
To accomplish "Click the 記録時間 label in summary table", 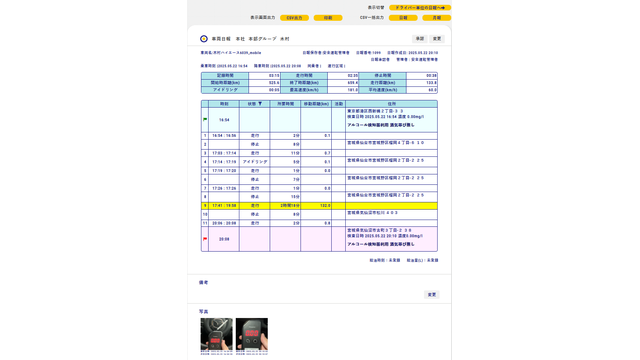I will 225,76.
